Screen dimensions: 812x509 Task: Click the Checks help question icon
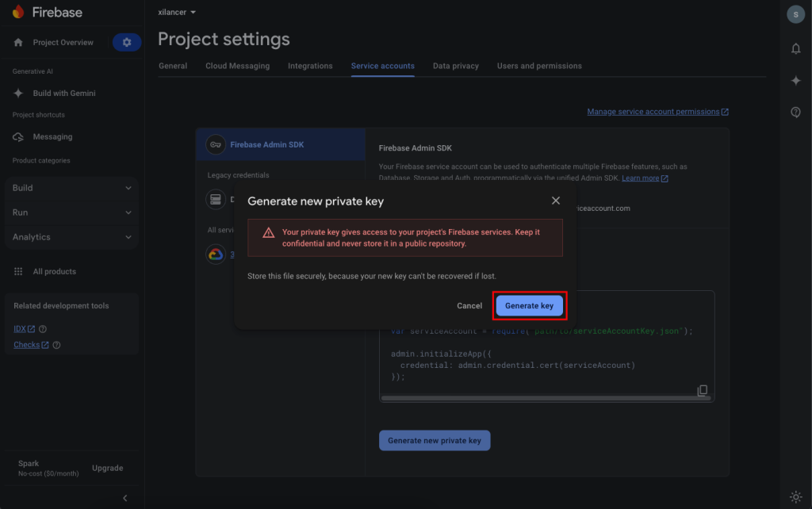pyautogui.click(x=57, y=345)
